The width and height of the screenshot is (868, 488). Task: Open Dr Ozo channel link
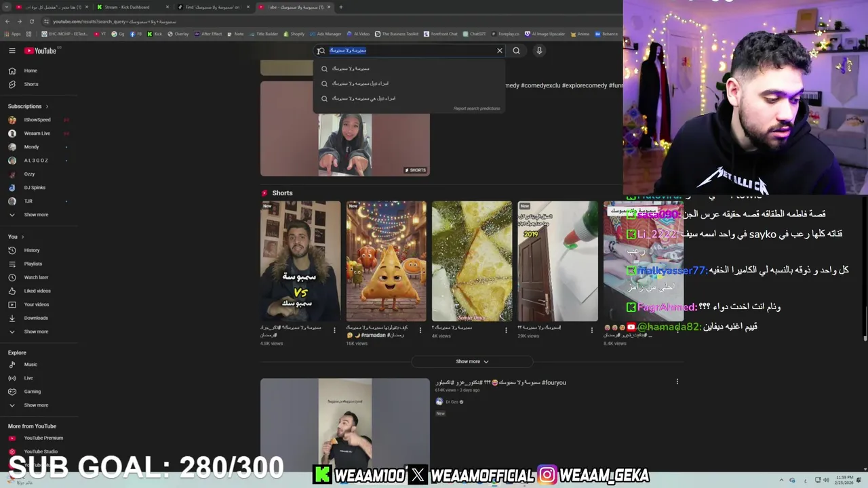click(x=452, y=402)
